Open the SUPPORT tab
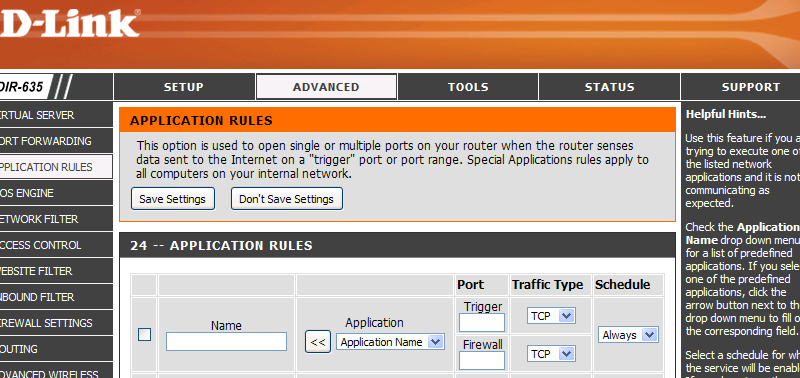 pos(751,87)
